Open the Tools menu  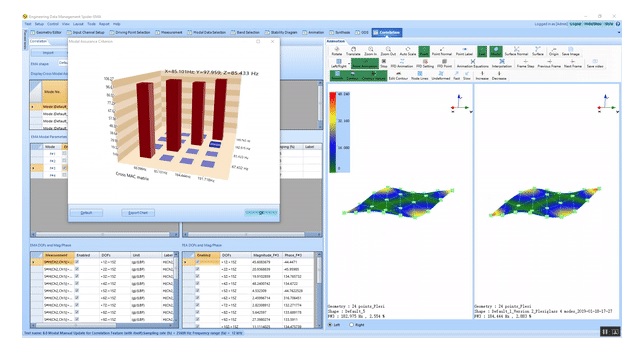[91, 24]
